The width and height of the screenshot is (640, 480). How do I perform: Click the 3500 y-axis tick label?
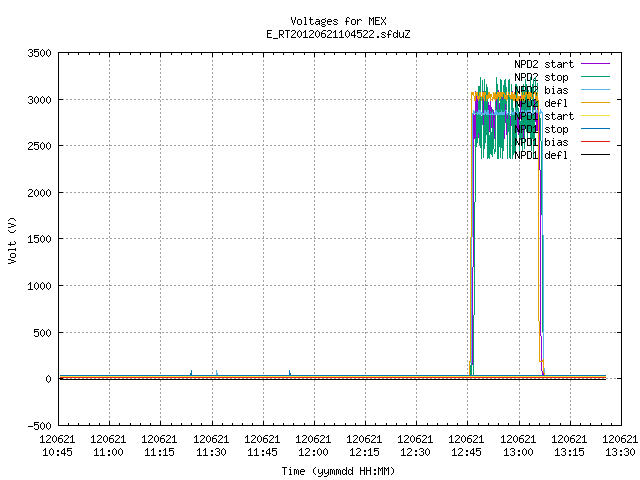click(x=39, y=53)
